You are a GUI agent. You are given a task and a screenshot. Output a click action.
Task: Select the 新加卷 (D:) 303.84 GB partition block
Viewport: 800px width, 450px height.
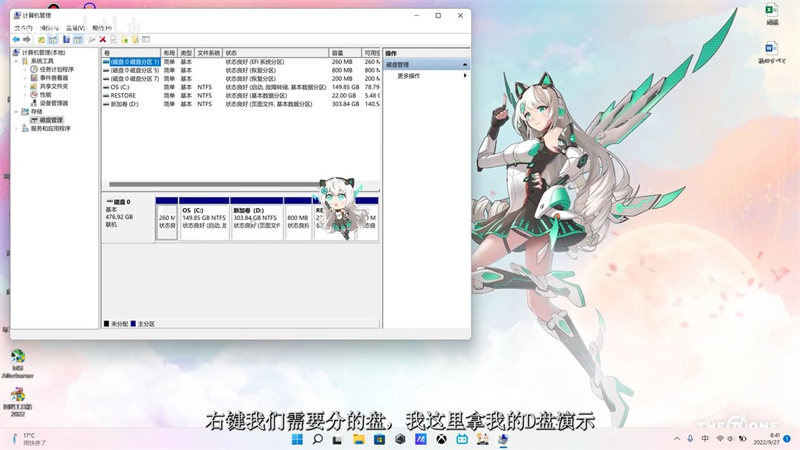click(x=257, y=218)
